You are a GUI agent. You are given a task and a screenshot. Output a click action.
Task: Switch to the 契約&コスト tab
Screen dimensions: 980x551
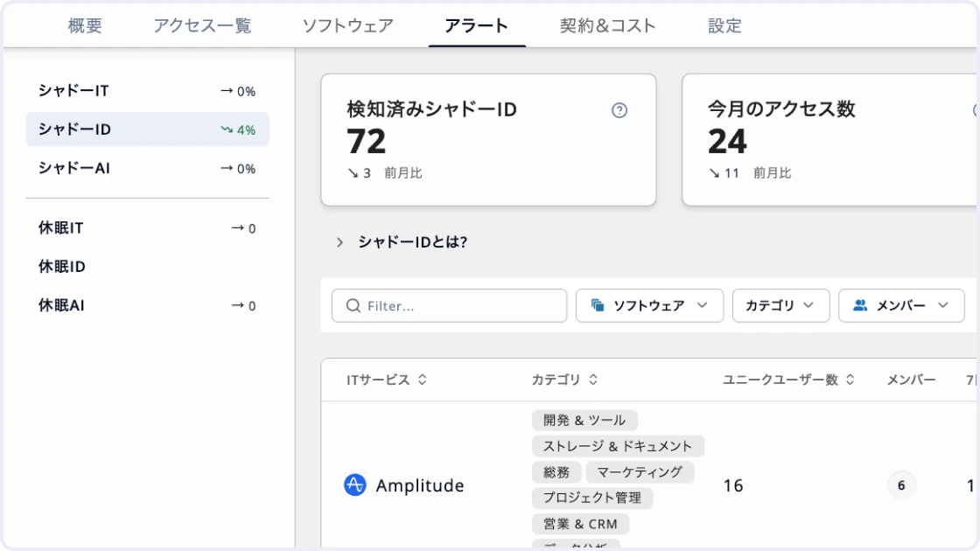tap(607, 25)
